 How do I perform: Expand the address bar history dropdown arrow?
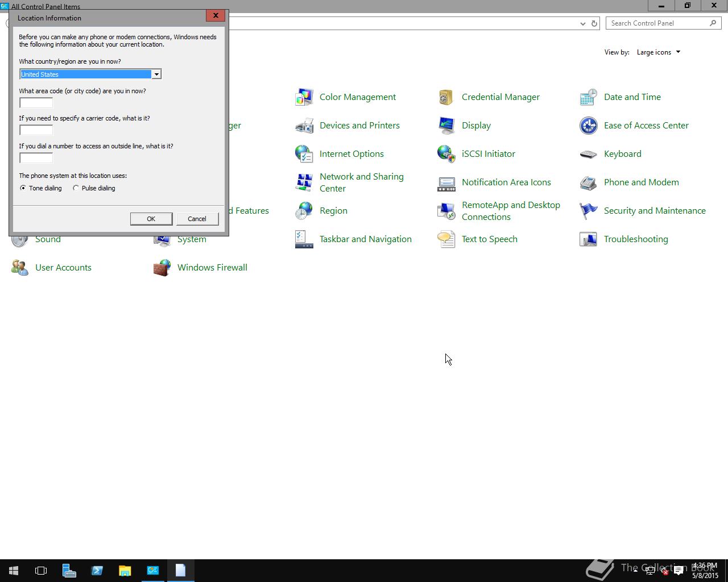[x=582, y=23]
